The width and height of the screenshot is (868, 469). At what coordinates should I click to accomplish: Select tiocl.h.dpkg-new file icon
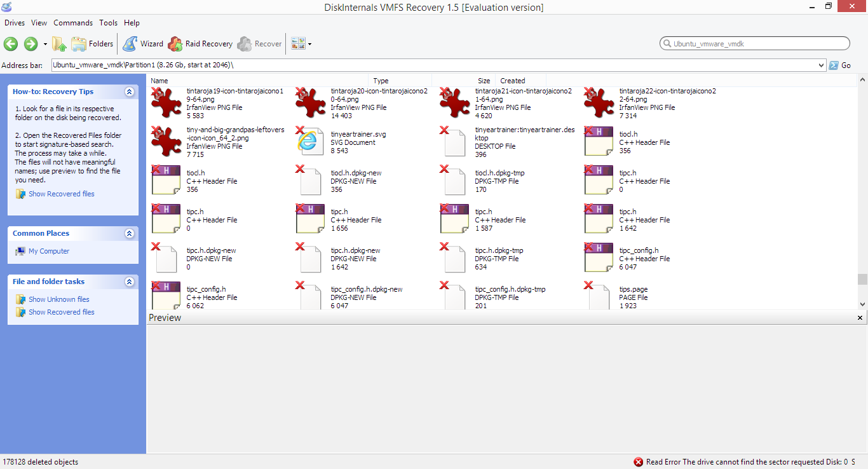[310, 180]
